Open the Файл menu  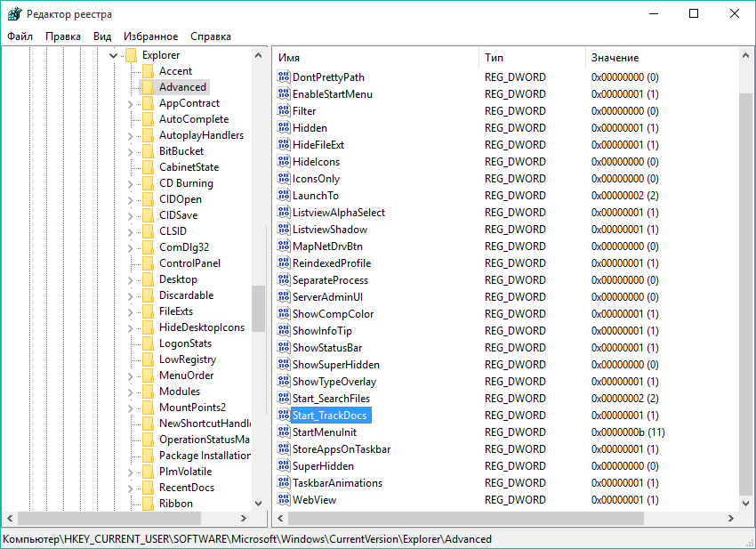[20, 36]
